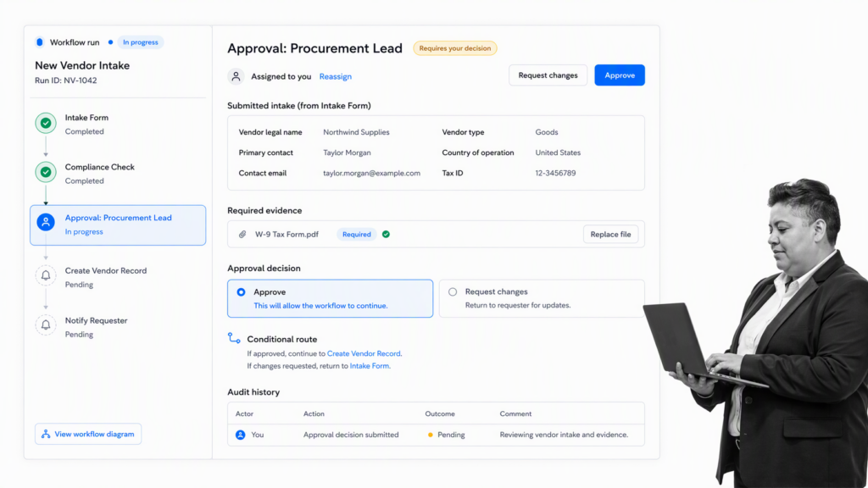Click the Outcome column header in Audit history

(x=440, y=413)
